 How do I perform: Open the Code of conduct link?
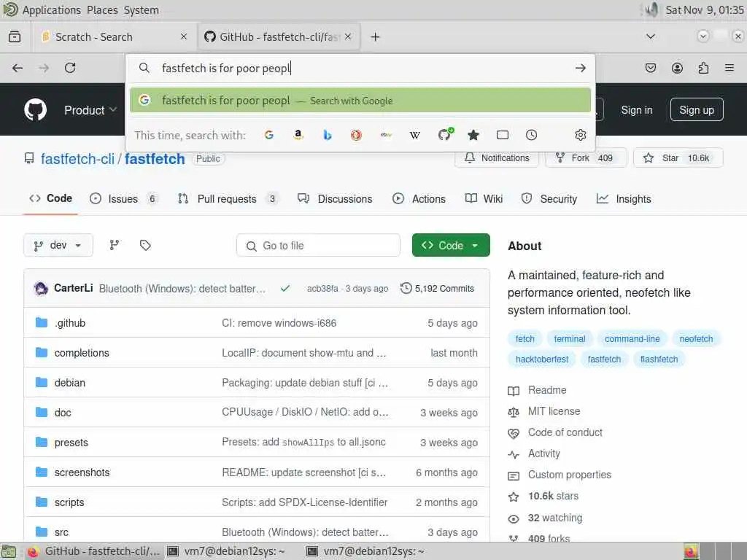coord(565,432)
